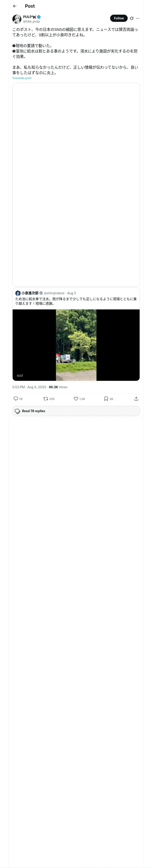Toggle the like heart showing 1.2K
The image size is (152, 868).
(76, 399)
